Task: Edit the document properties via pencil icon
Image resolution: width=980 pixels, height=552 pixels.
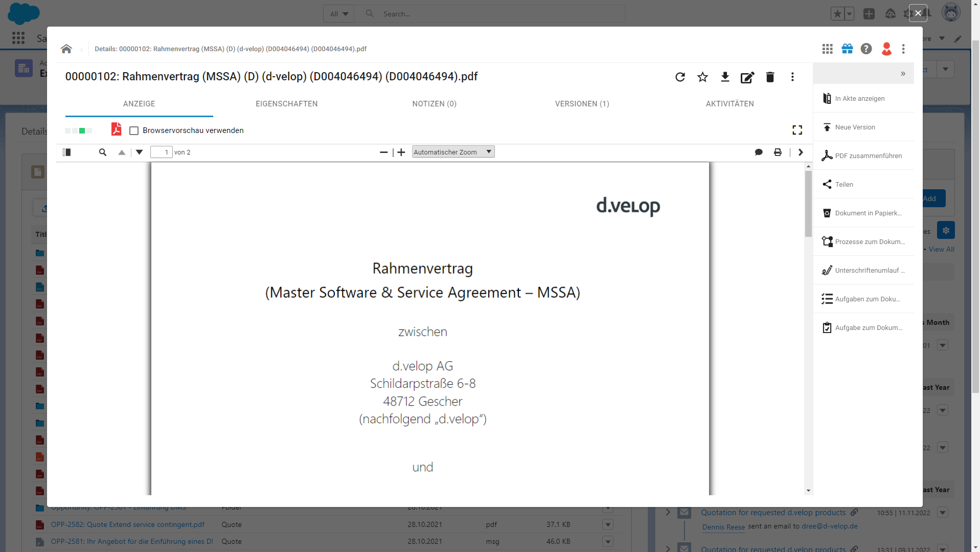Action: [x=747, y=77]
